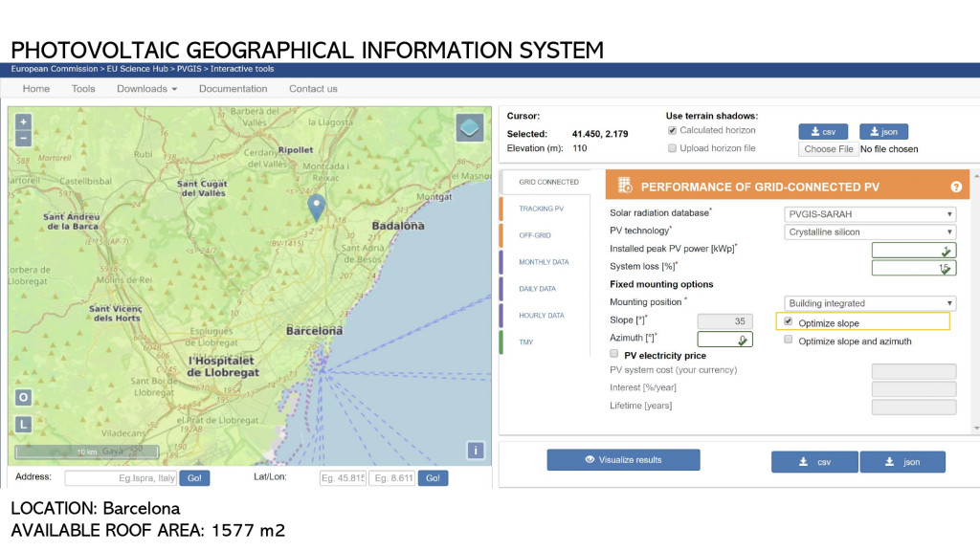Screen dimensions: 980x551
Task: Click the map info 'i' icon
Action: (476, 451)
